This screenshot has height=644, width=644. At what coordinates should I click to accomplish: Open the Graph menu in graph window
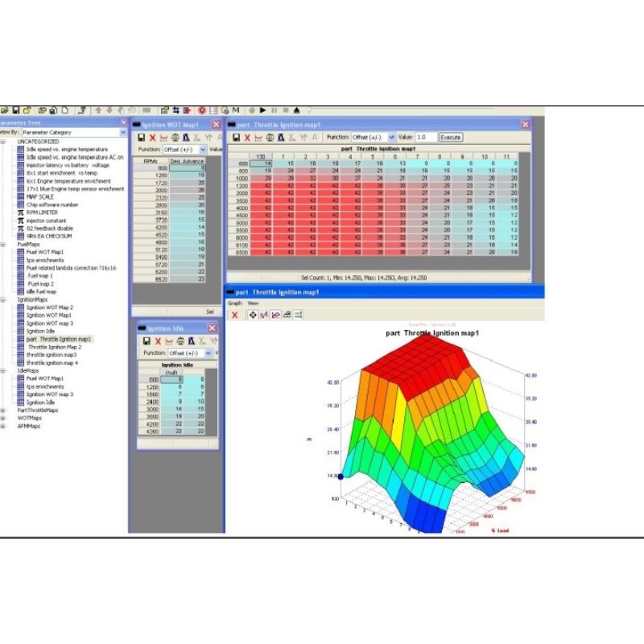[234, 303]
